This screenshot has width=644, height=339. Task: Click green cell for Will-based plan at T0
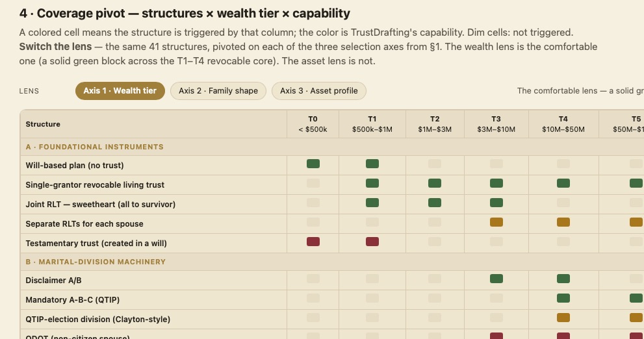point(313,164)
